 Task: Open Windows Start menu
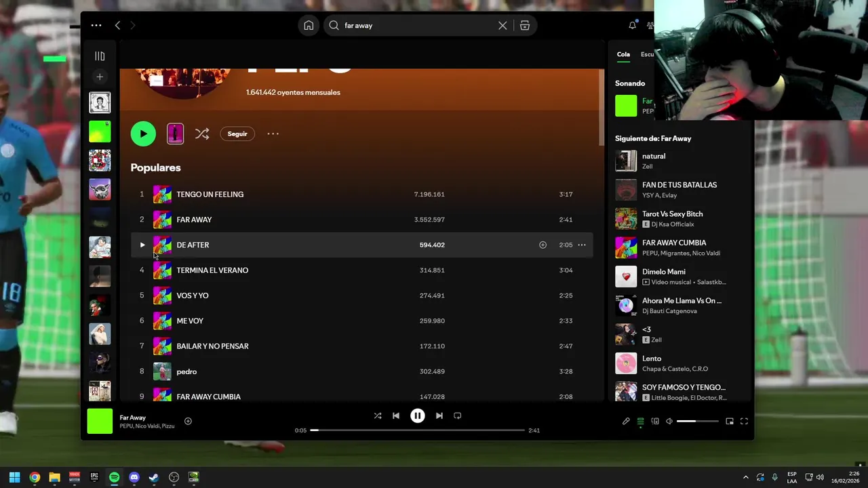coord(14,477)
